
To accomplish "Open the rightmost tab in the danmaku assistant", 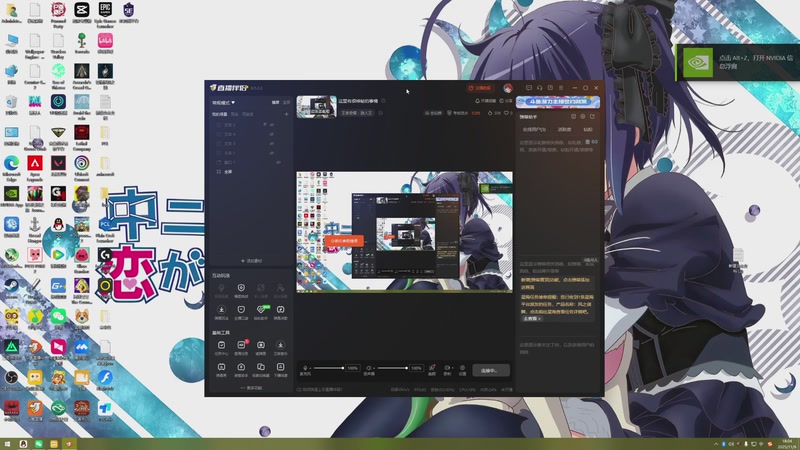I will [x=588, y=130].
